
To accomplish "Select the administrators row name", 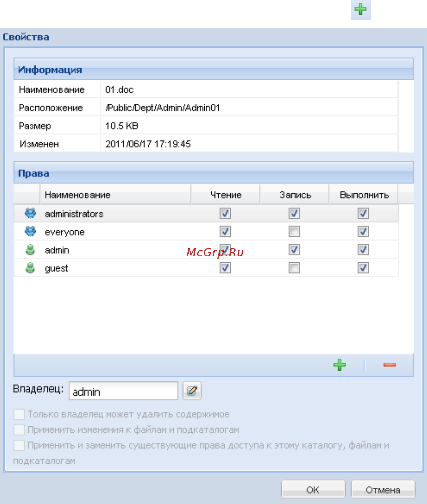I will 74,214.
